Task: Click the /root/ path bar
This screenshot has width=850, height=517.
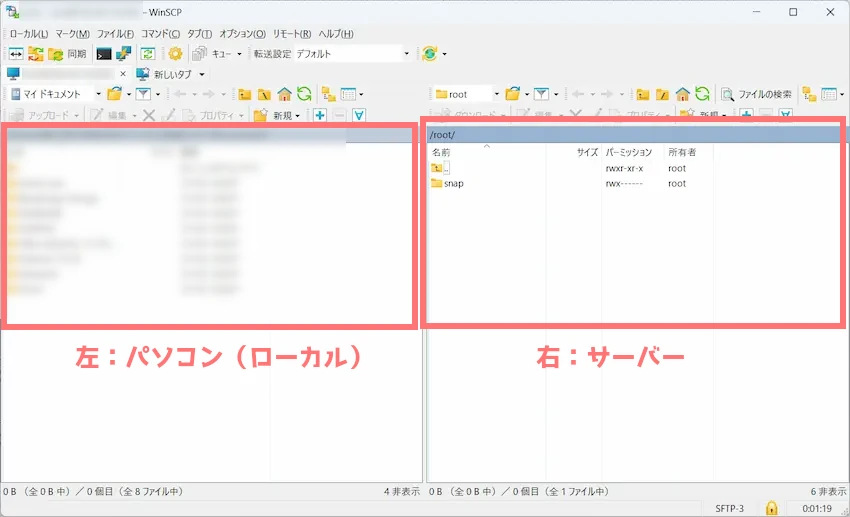Action: (634, 134)
